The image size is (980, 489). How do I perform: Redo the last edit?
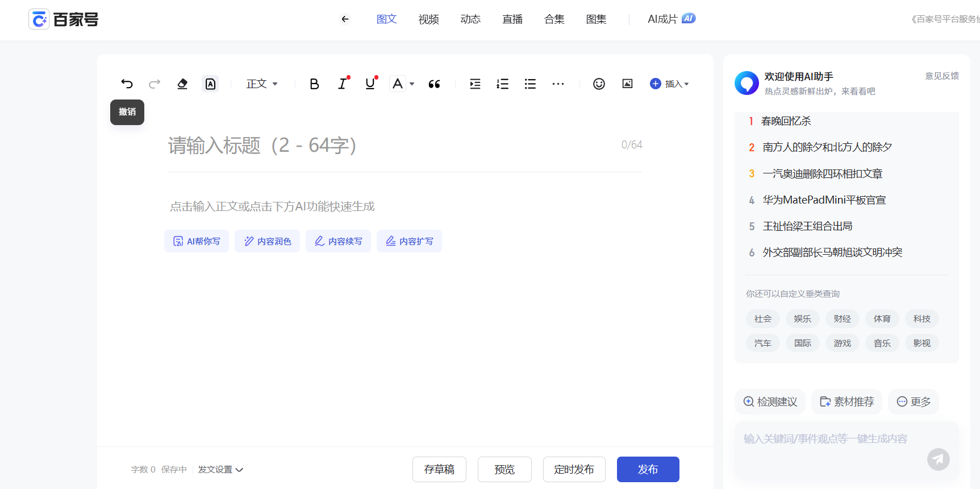155,84
